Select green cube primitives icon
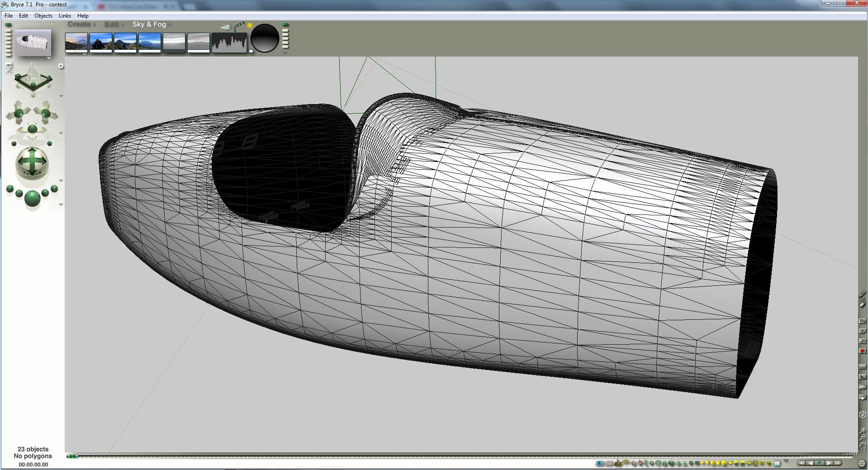 (x=671, y=463)
